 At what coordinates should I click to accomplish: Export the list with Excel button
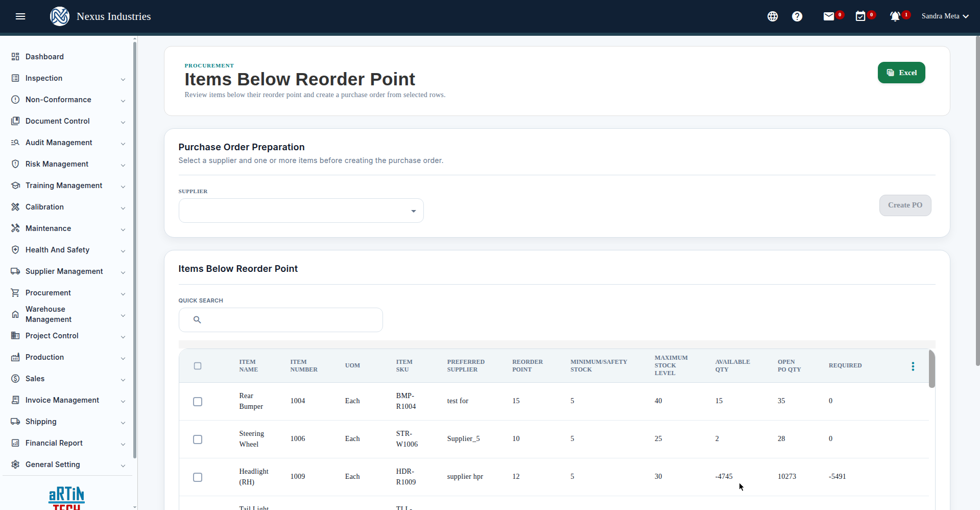pos(901,73)
